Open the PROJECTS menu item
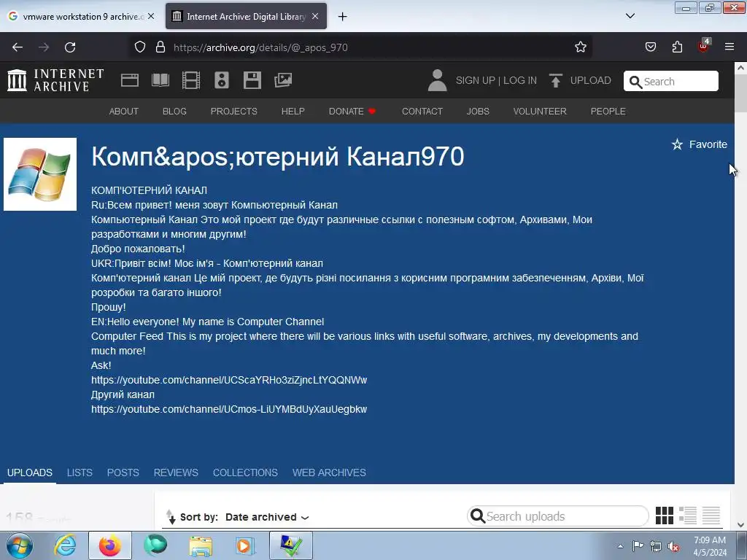Screen dimensions: 747x560 (234, 112)
